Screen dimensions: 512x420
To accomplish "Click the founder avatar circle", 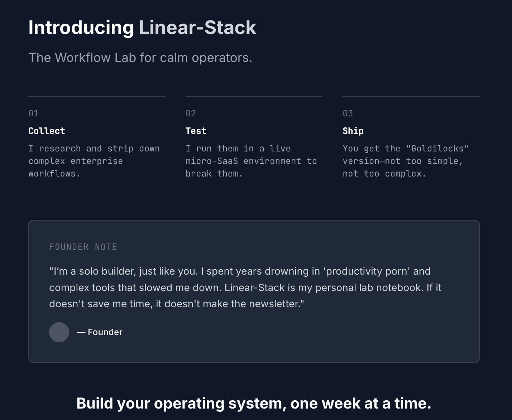I will 59,332.
